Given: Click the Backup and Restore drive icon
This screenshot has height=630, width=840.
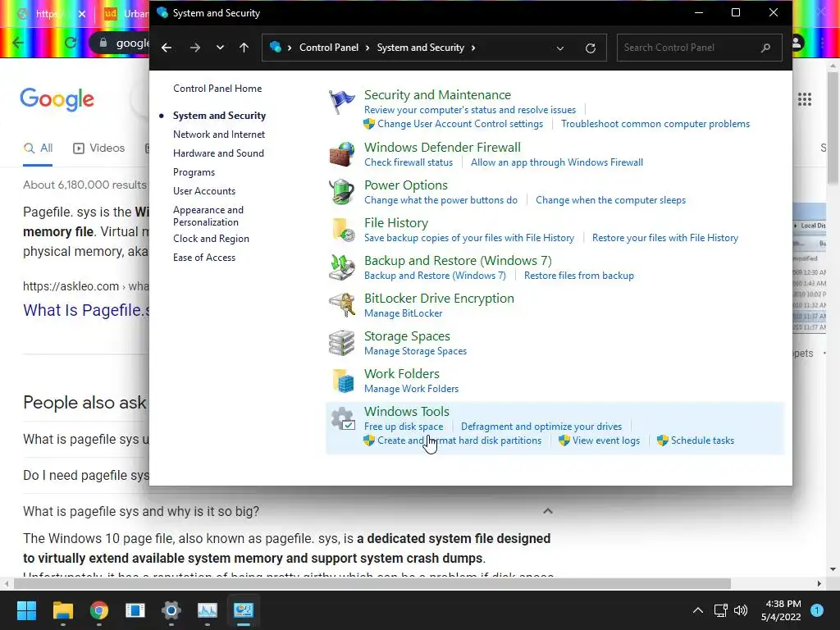Looking at the screenshot, I should coord(342,267).
